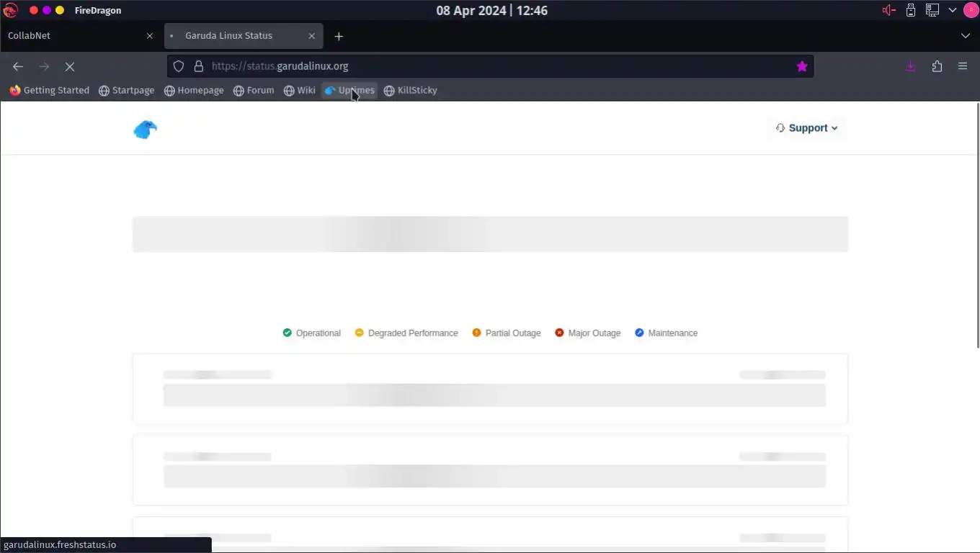Viewport: 980px width, 553px height.
Task: Click the site padlock icon
Action: (199, 66)
